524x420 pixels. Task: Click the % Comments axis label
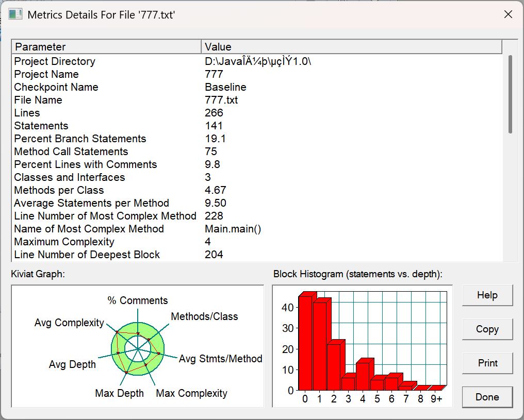(137, 300)
